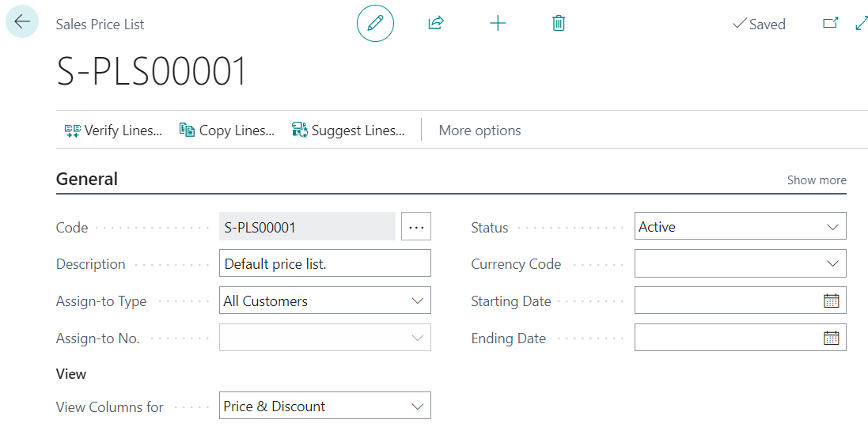Click the pencil edit icon
The width and height of the screenshot is (868, 431).
coord(375,24)
